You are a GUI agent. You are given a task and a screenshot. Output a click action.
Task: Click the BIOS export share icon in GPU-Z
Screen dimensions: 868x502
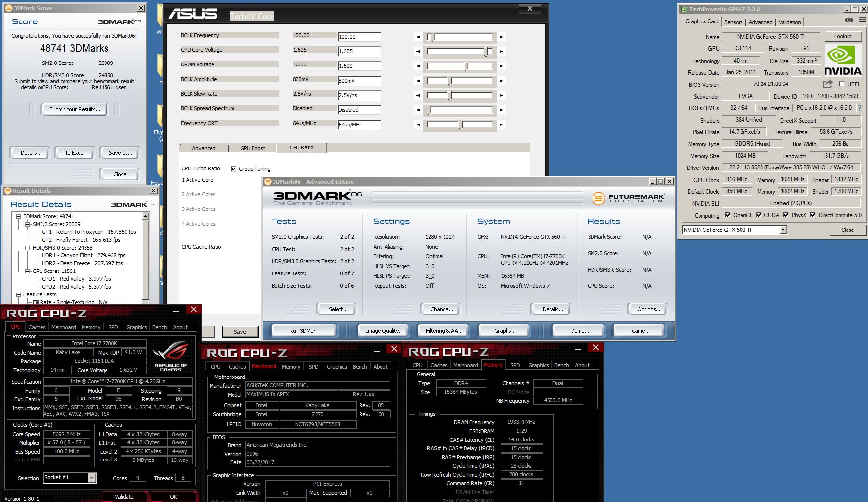pyautogui.click(x=827, y=84)
